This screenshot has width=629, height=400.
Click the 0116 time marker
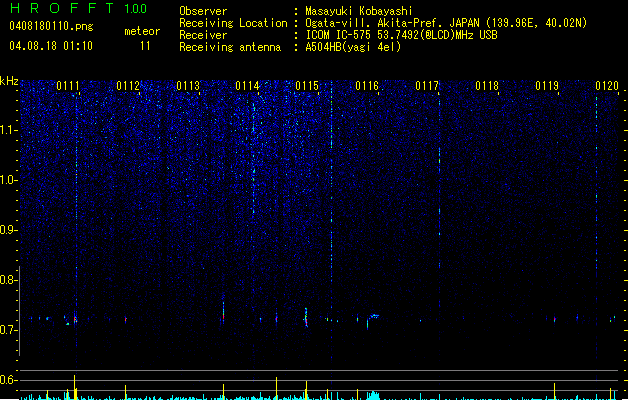tap(367, 86)
